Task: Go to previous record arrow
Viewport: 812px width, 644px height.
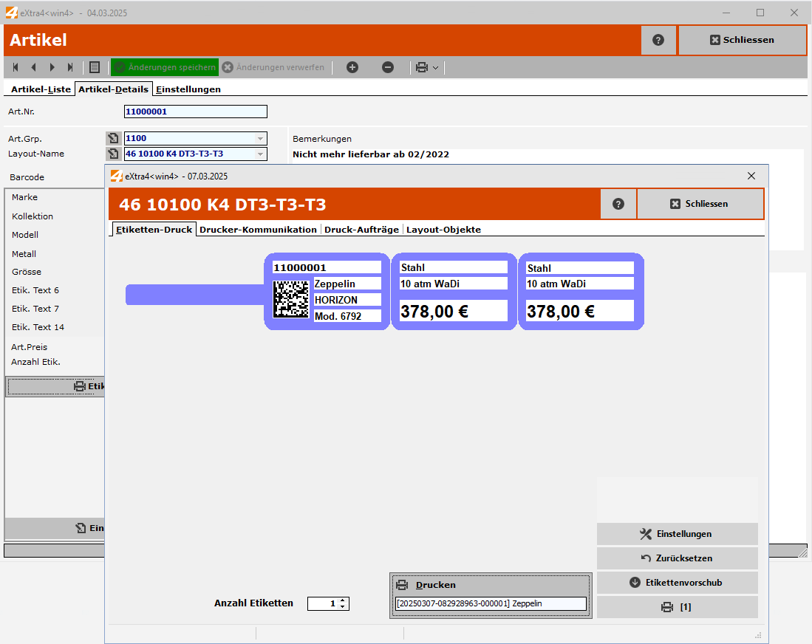Action: 33,67
